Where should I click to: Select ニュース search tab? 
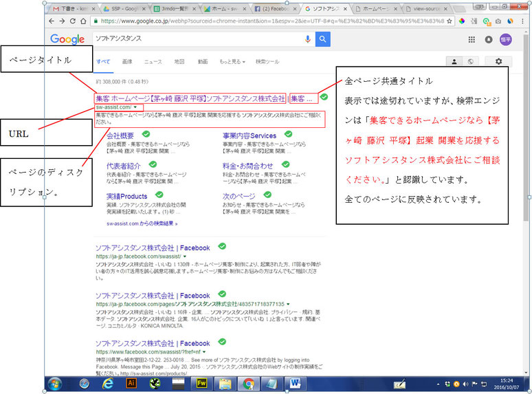(x=153, y=62)
